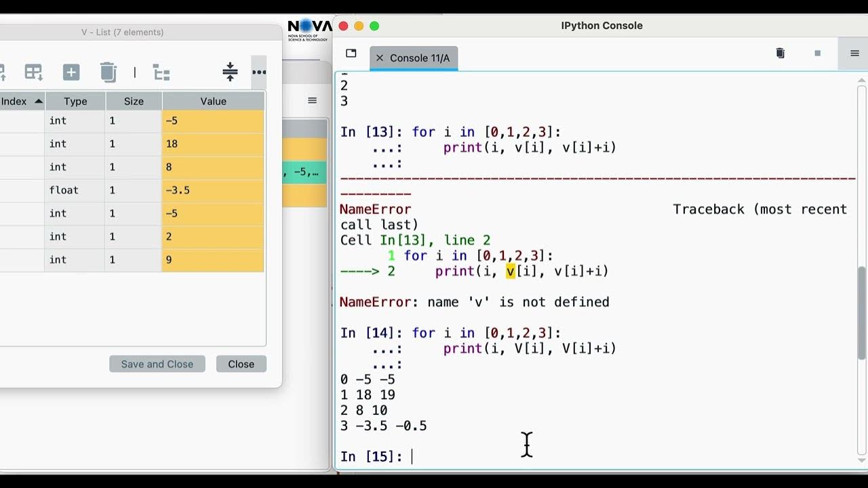Click the trash icon in list editor toolbar
868x488 pixels.
108,73
